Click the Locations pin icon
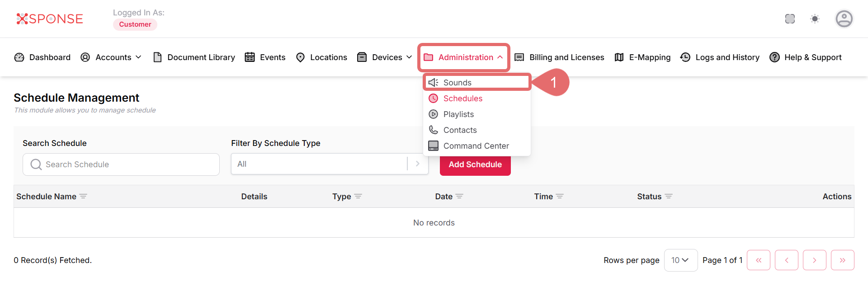The width and height of the screenshot is (868, 305). click(300, 57)
